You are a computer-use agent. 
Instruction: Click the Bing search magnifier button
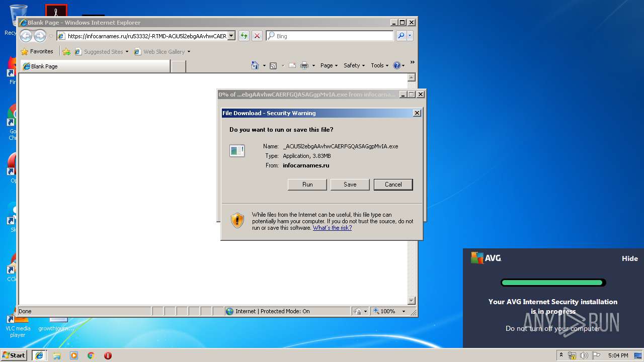(x=401, y=36)
